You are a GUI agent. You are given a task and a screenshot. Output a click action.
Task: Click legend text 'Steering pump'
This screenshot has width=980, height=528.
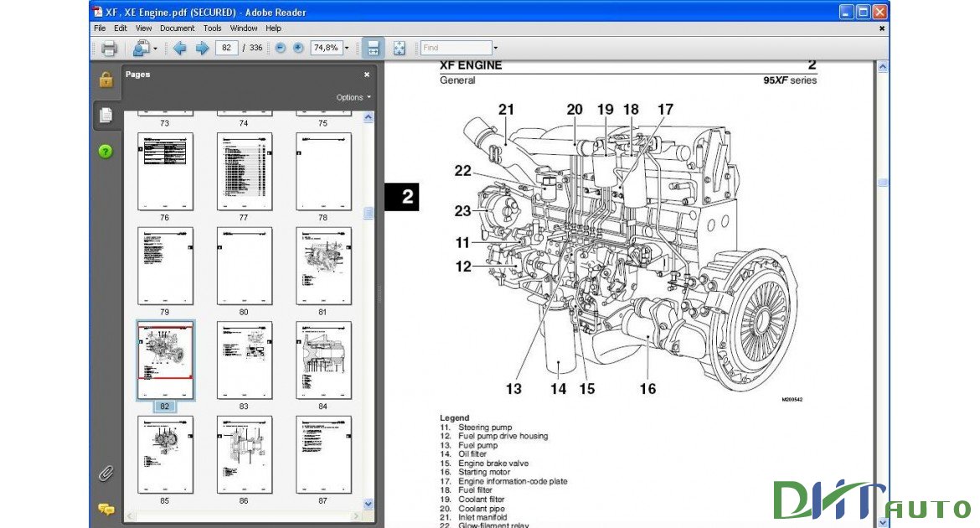[x=485, y=427]
